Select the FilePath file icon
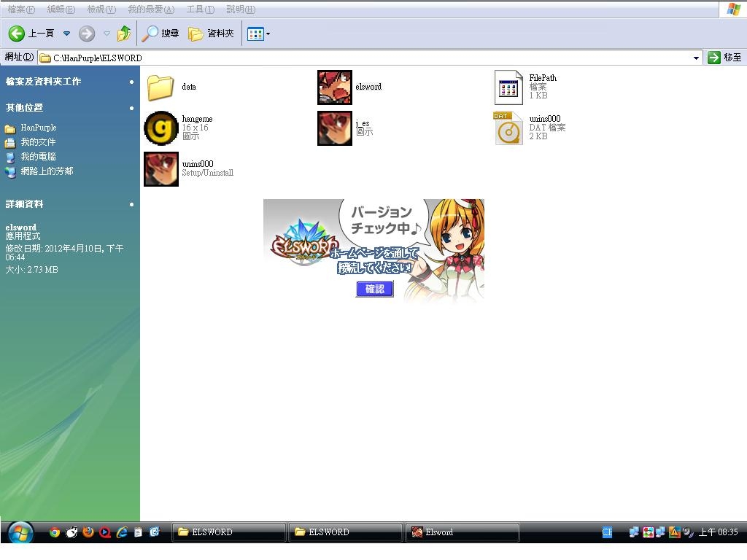747x560 pixels. click(x=508, y=87)
